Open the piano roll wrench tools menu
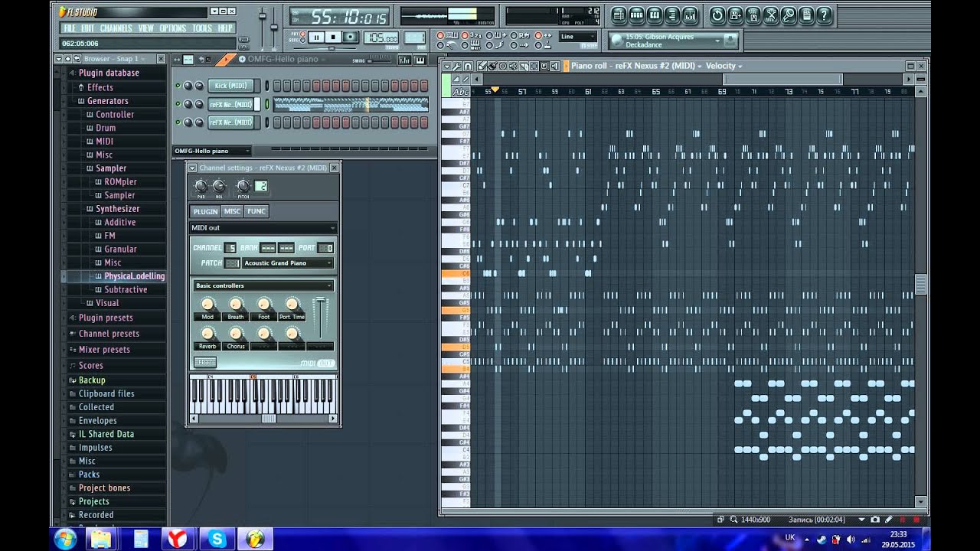Screen dimensions: 980x551 click(457, 67)
